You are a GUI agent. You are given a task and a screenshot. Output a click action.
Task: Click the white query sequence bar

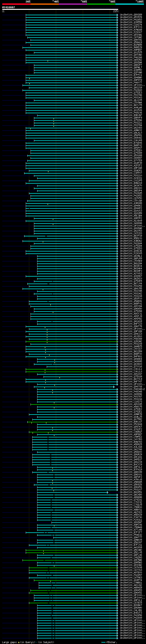(60, 9)
